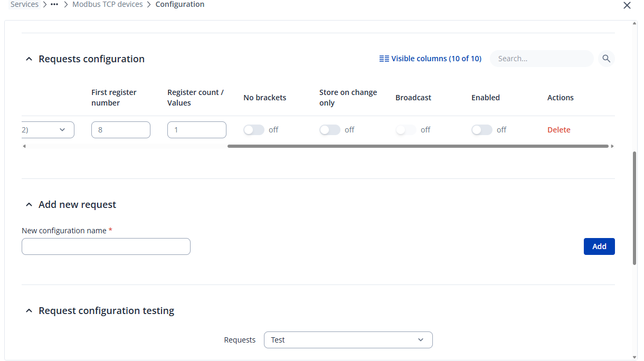Click the horizontal scroll right arrow

click(612, 146)
